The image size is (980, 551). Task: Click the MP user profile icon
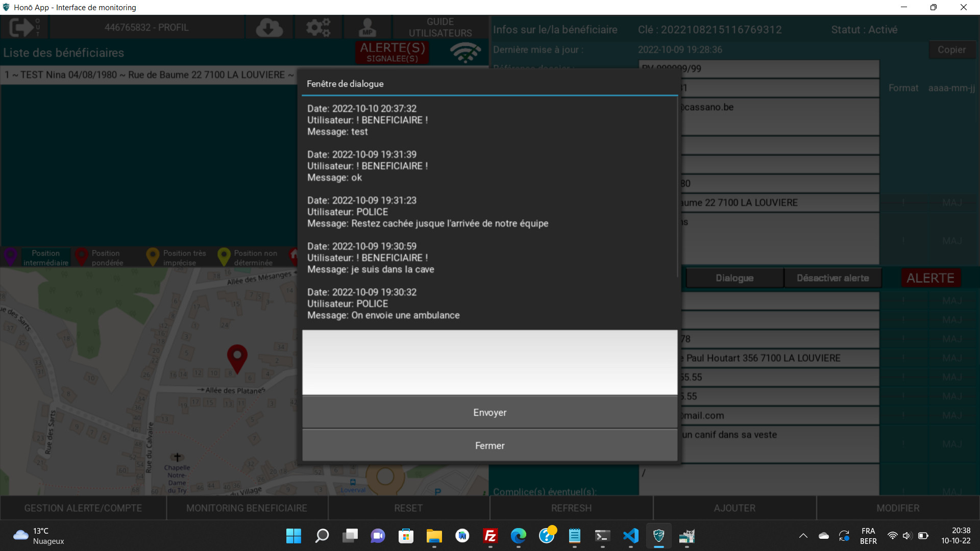(x=367, y=27)
